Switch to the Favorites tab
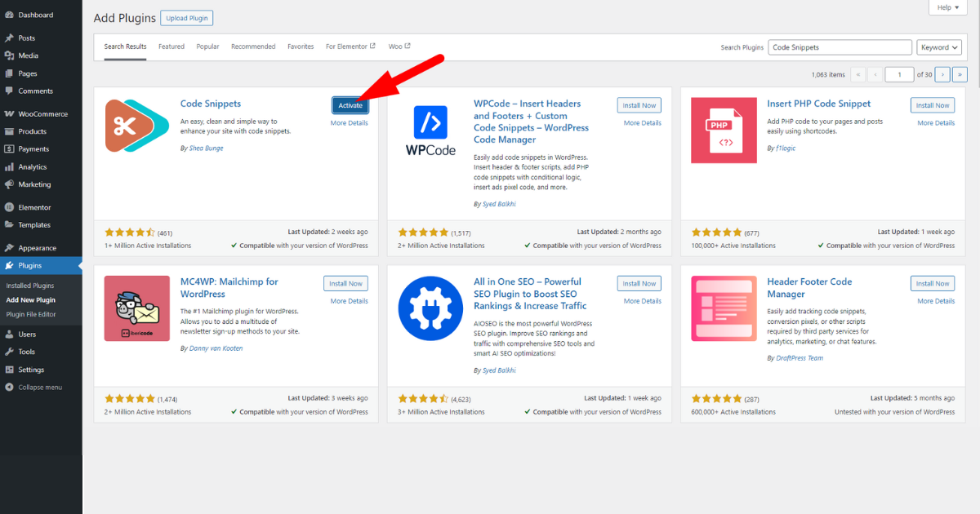Viewport: 980px width, 514px height. tap(301, 47)
